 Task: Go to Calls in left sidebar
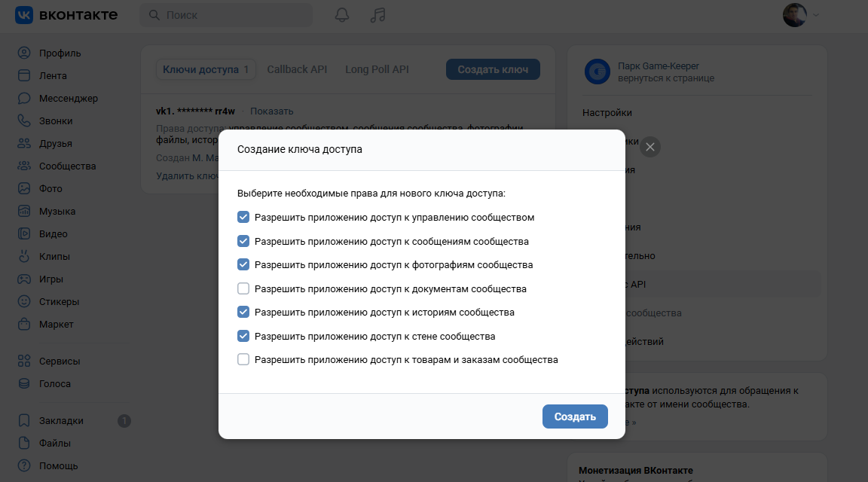tap(55, 121)
